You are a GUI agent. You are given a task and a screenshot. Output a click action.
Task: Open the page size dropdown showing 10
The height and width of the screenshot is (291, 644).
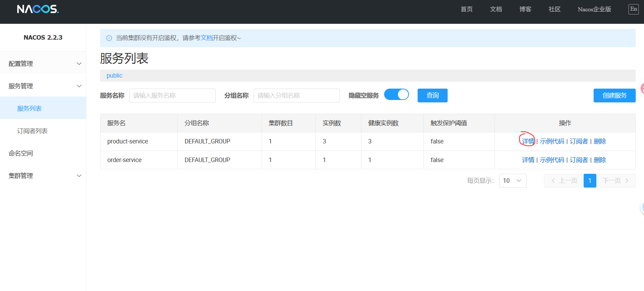click(x=513, y=181)
